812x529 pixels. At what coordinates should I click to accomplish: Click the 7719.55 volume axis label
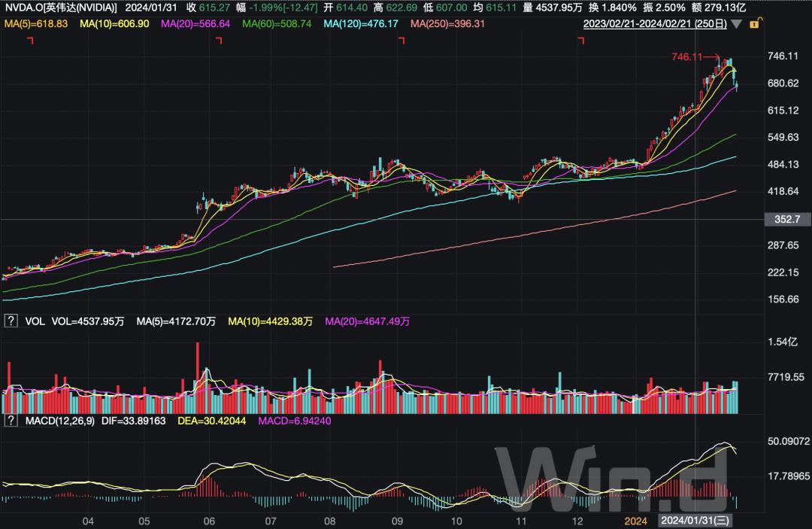(786, 377)
